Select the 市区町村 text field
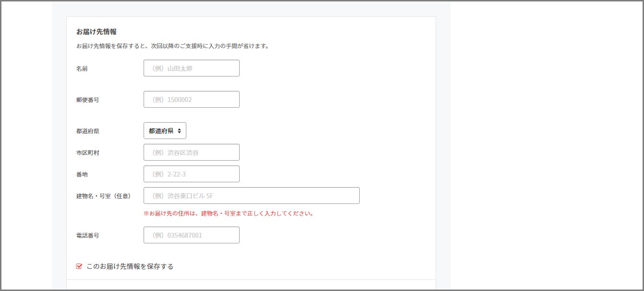 coord(191,152)
